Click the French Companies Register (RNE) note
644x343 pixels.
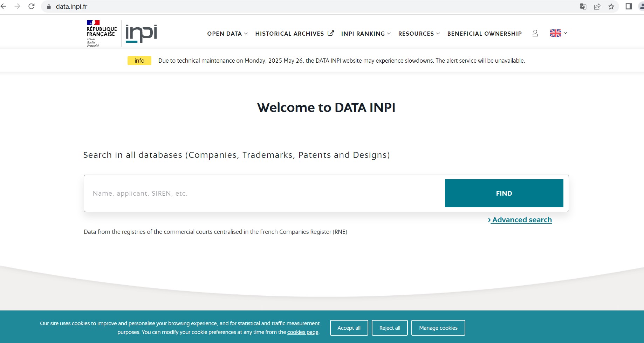[x=215, y=232]
